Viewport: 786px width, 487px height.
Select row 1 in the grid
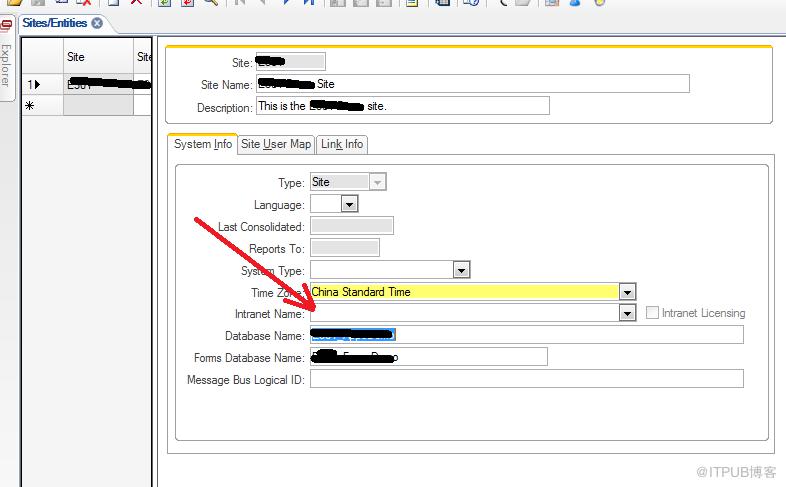42,84
